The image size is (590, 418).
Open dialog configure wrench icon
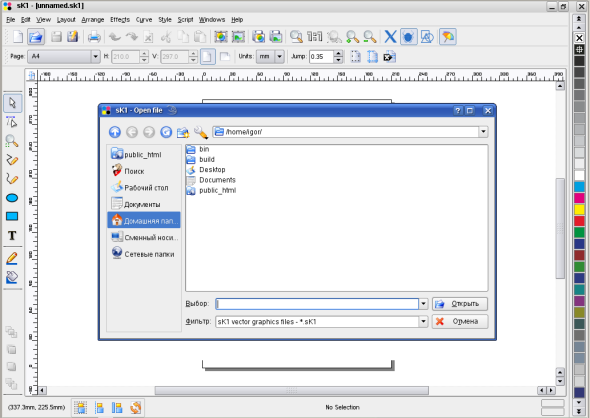tap(201, 132)
